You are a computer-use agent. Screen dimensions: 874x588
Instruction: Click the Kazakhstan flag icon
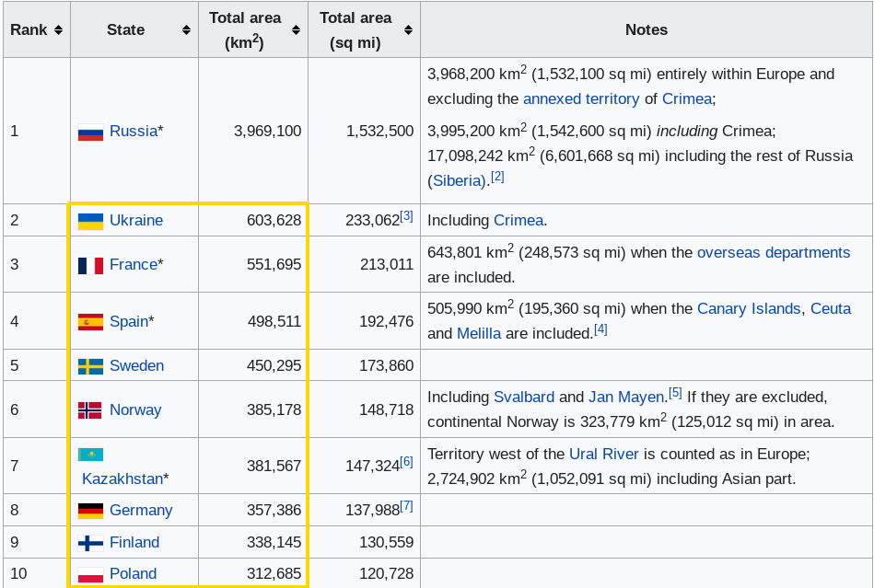[x=90, y=455]
